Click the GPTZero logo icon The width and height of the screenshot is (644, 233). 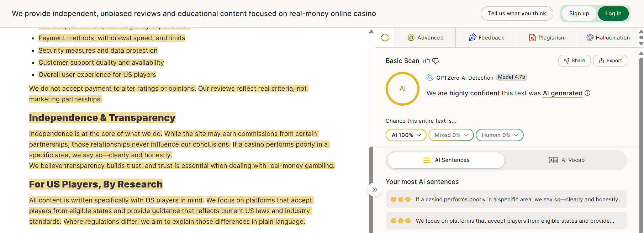tap(430, 77)
